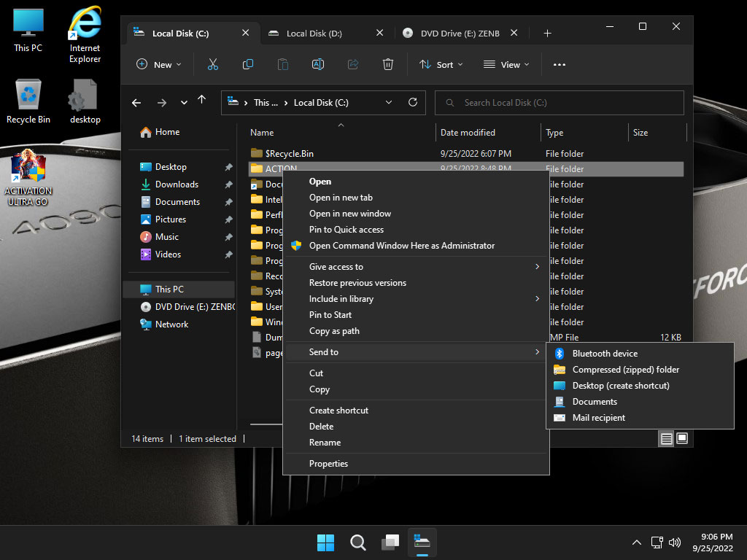The width and height of the screenshot is (747, 560).
Task: Select the desktop settings file icon
Action: (x=85, y=101)
